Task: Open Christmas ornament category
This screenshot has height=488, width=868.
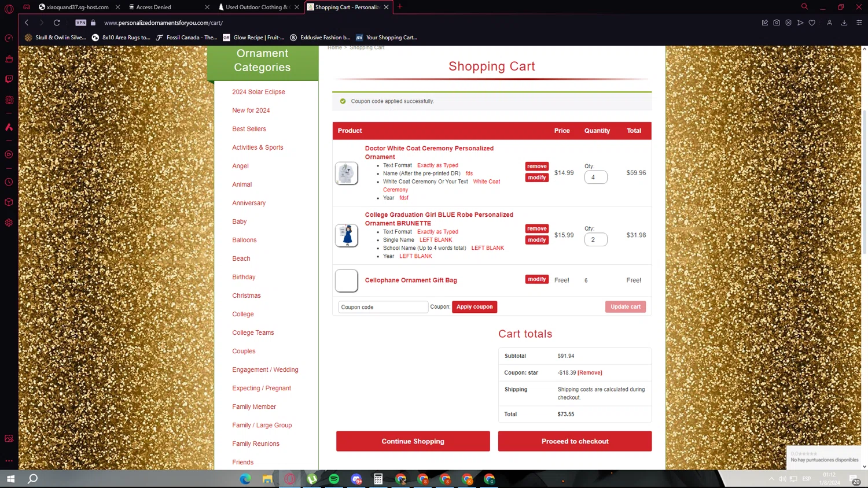Action: (247, 295)
